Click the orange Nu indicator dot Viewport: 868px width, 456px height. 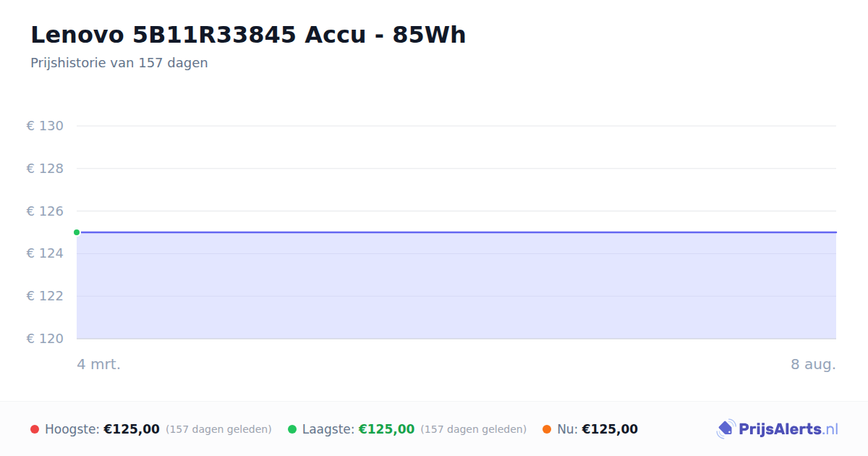(547, 429)
